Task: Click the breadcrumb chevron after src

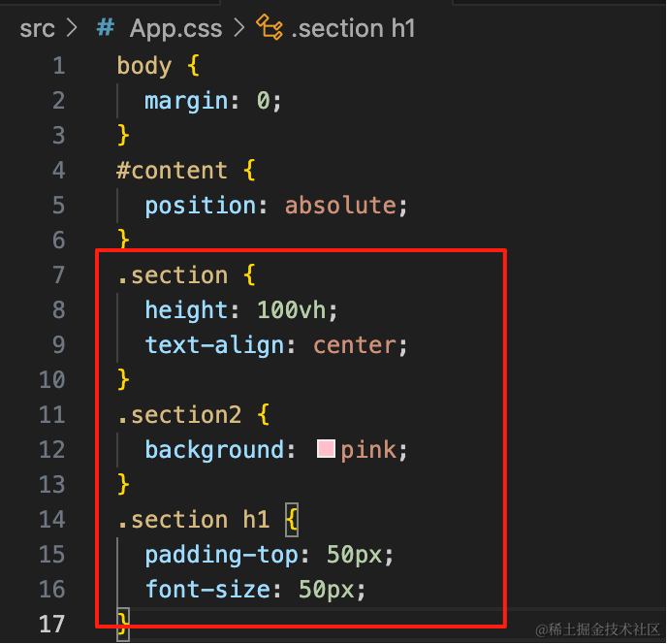Action: (x=73, y=28)
